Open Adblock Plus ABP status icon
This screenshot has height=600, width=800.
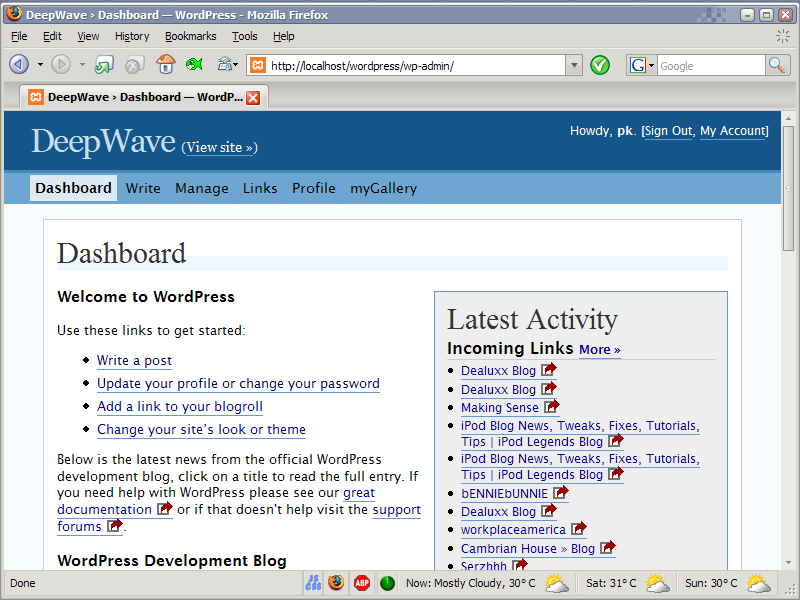point(362,583)
